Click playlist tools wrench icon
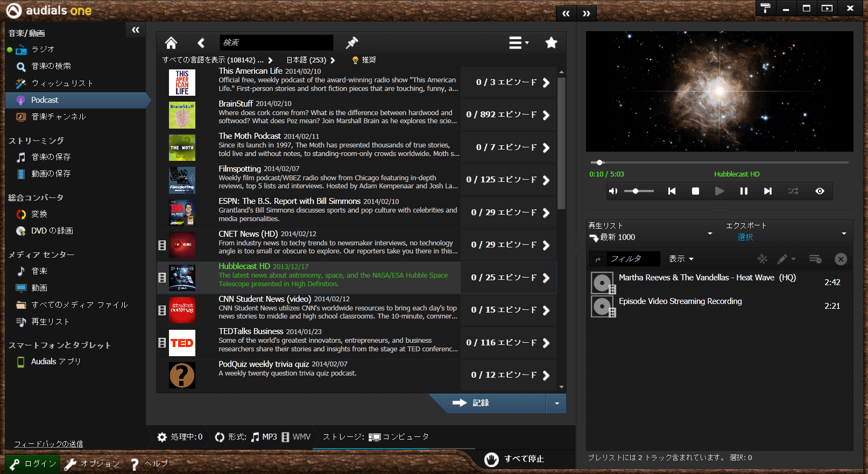This screenshot has width=868, height=474. (x=763, y=259)
